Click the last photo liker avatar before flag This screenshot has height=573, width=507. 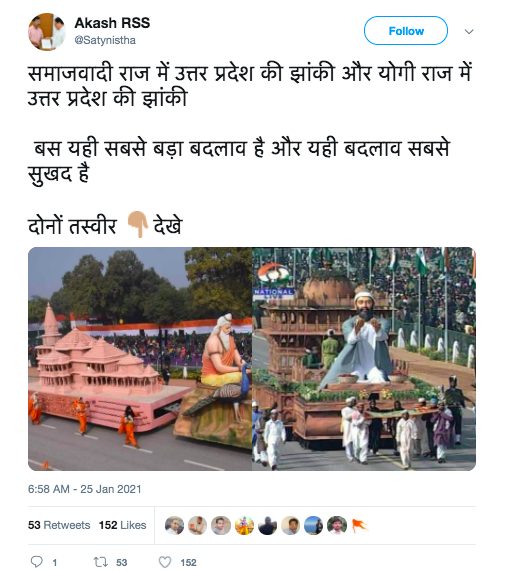coord(337,525)
